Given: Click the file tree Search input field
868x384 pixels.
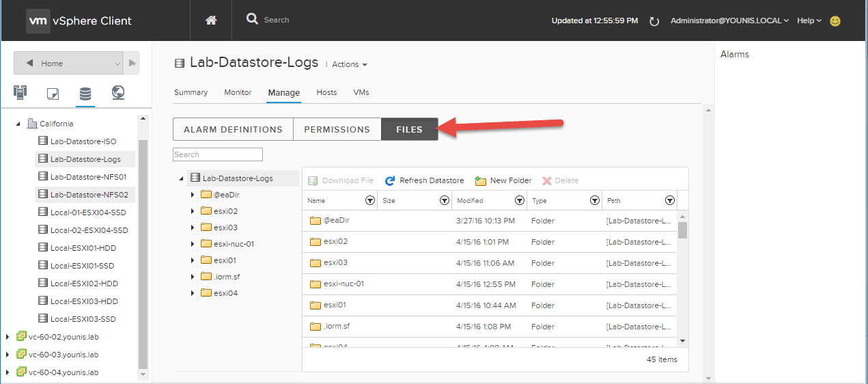Looking at the screenshot, I should pos(218,154).
